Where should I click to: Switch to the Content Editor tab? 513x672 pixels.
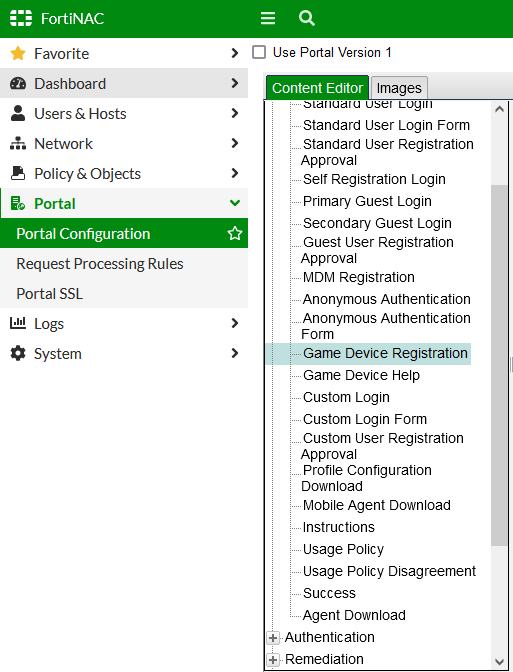tap(317, 88)
